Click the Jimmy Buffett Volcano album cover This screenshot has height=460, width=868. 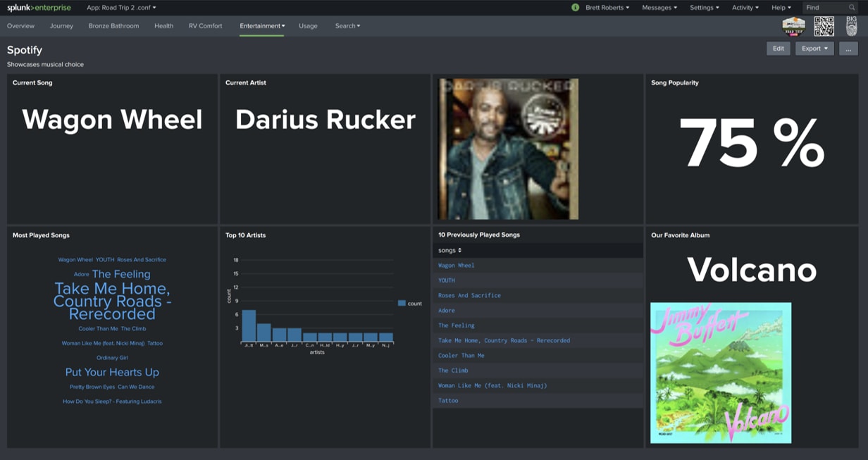(721, 373)
